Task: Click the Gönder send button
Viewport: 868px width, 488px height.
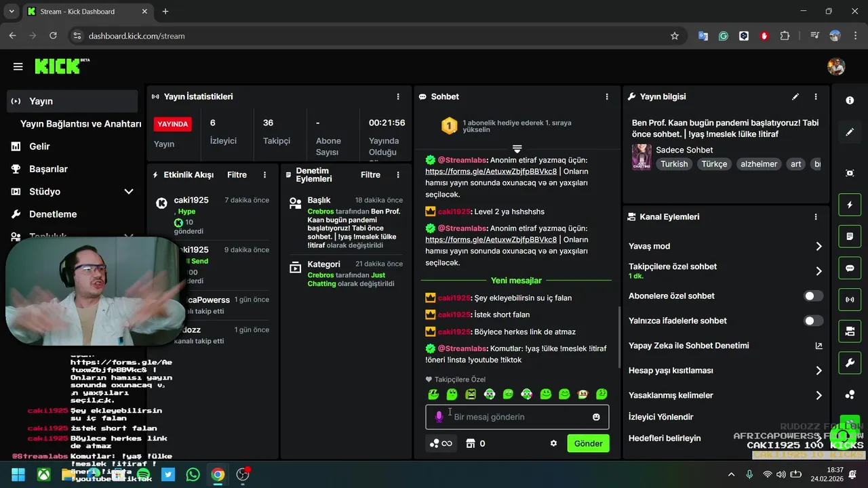Action: pos(588,443)
